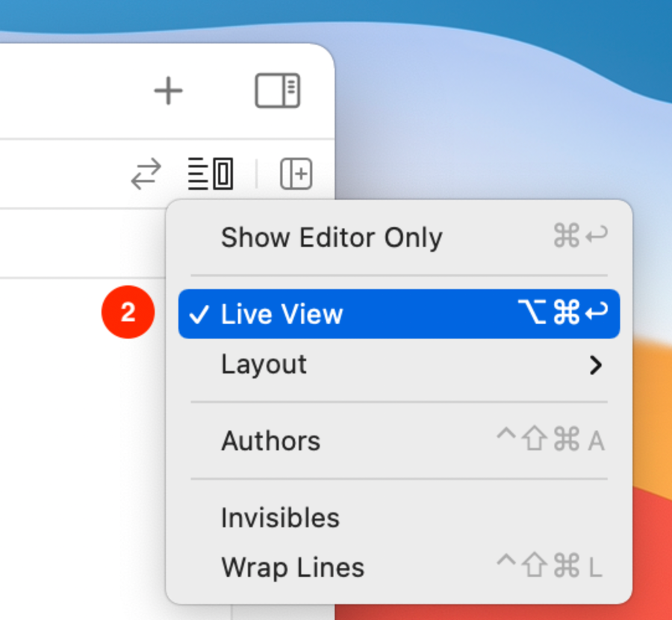Click the Live View keyboard shortcut hint
The width and height of the screenshot is (672, 620).
point(562,314)
